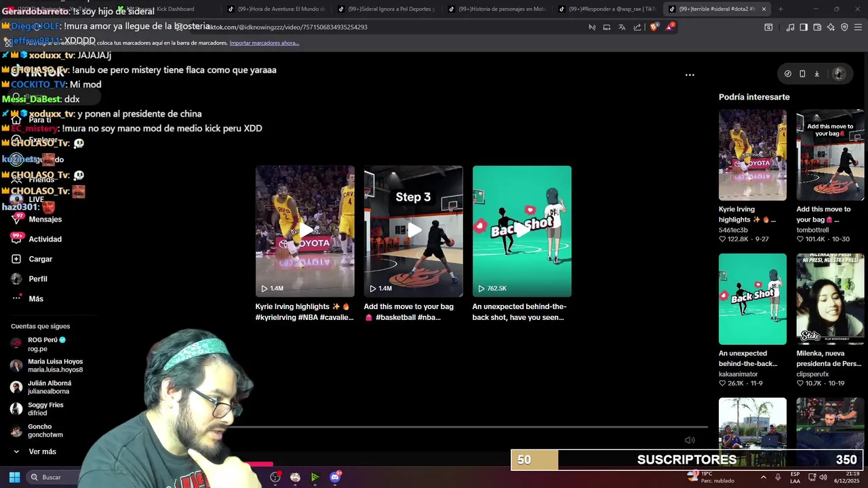Click the Windows taskbar Buscar search box
The image size is (868, 488).
click(x=54, y=477)
